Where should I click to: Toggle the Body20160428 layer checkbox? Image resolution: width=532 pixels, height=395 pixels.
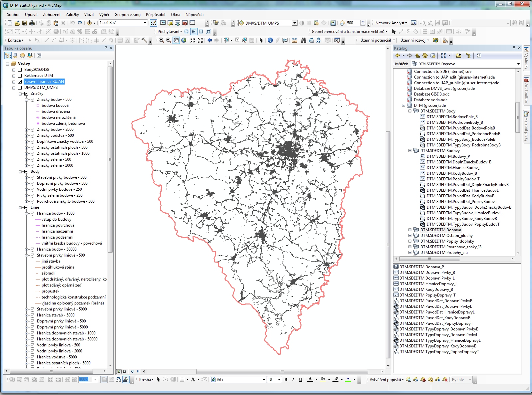tap(20, 70)
